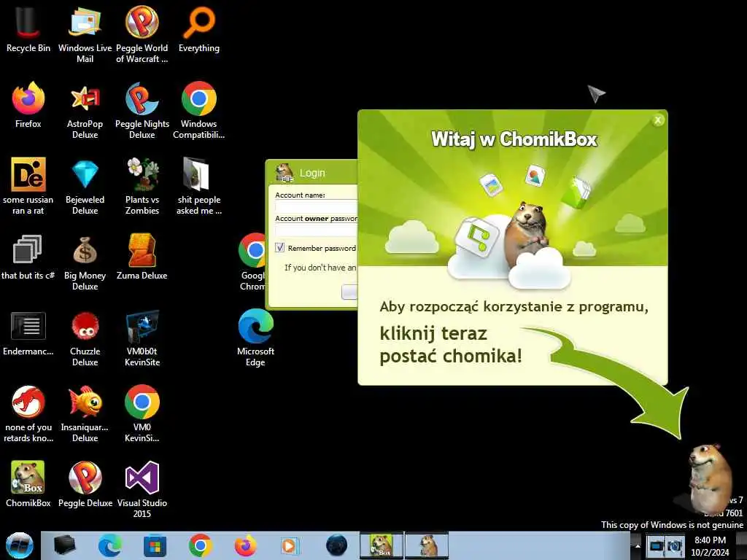The height and width of the screenshot is (560, 747).
Task: Open Peggle Nights Deluxe desktop icon
Action: tap(142, 109)
